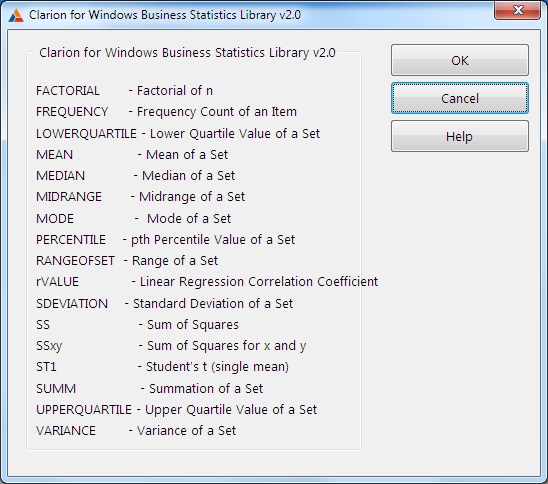Click the MEAN entry text
This screenshot has width=548, height=484.
132,154
